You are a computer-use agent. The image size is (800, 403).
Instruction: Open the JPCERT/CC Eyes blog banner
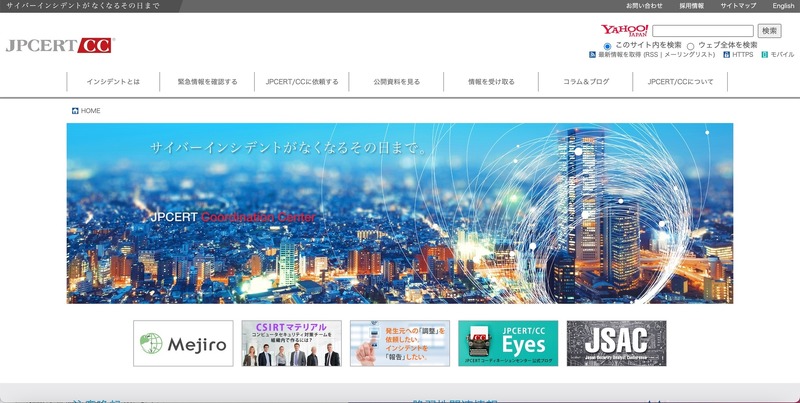point(508,343)
